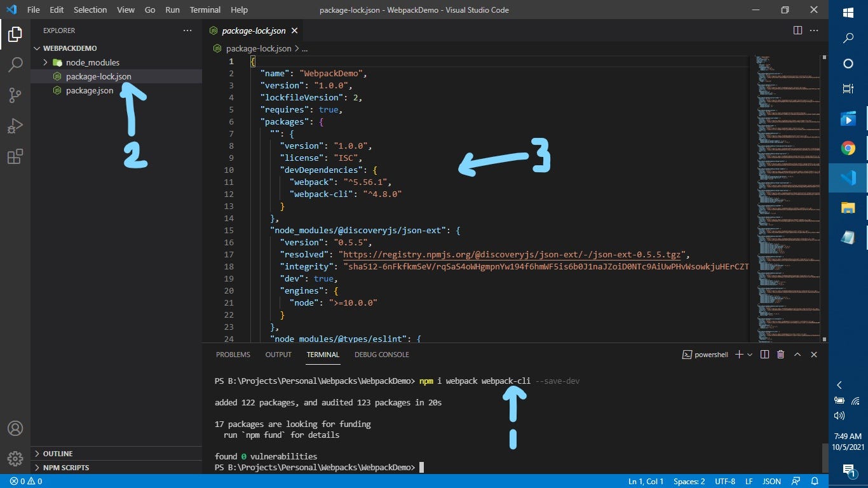This screenshot has height=488, width=868.
Task: Open the feedback icon in status bar
Action: 796,482
